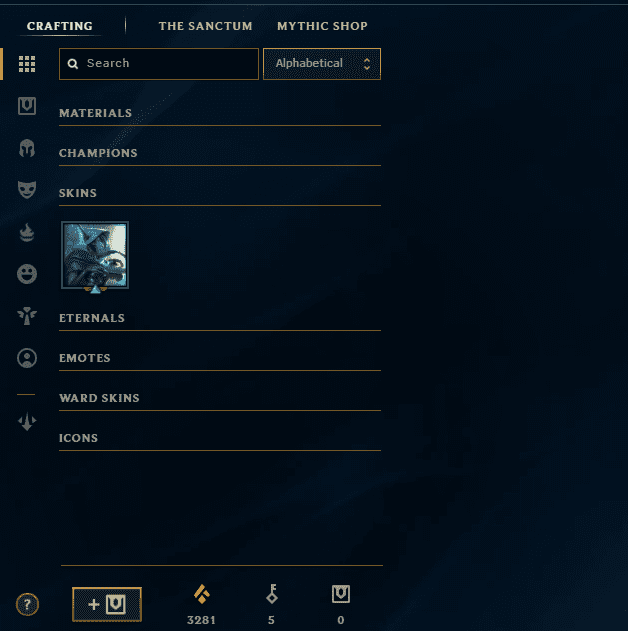Switch to the Mythic Shop tab
Image resolution: width=628 pixels, height=631 pixels.
pyautogui.click(x=322, y=26)
